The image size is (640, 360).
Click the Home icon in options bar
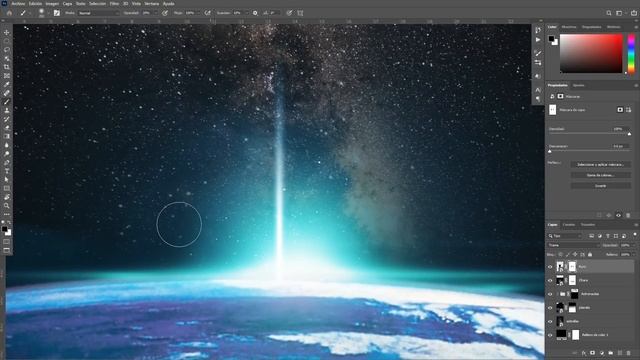9,13
